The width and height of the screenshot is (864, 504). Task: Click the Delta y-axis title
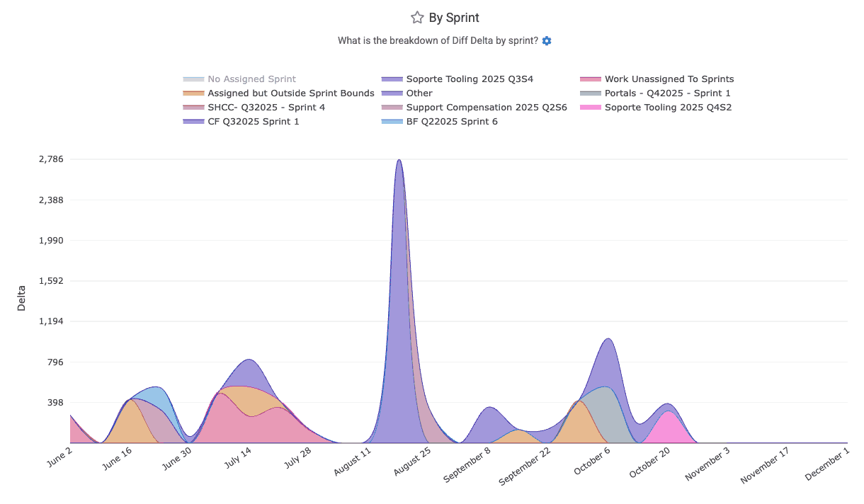click(22, 298)
